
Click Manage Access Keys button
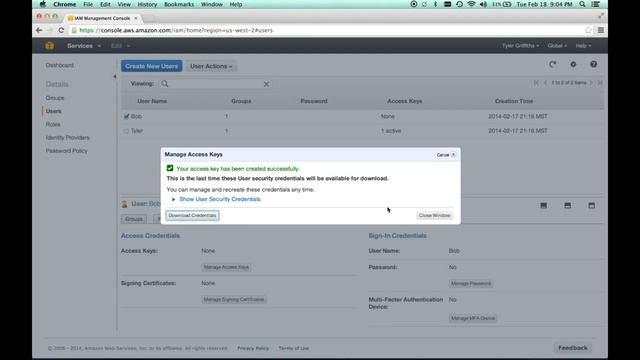(x=226, y=267)
